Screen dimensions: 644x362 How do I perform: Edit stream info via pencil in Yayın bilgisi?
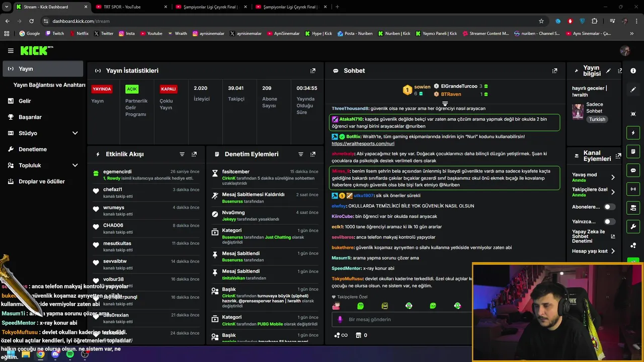(608, 71)
